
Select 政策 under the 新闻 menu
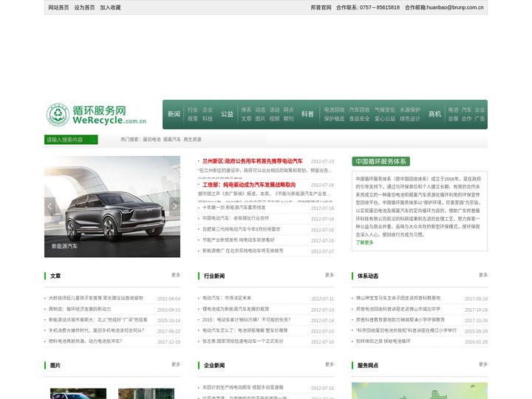coord(193,118)
